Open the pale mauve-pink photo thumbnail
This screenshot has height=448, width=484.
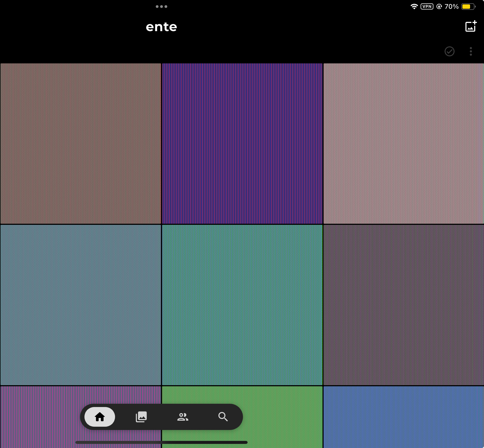pyautogui.click(x=404, y=144)
